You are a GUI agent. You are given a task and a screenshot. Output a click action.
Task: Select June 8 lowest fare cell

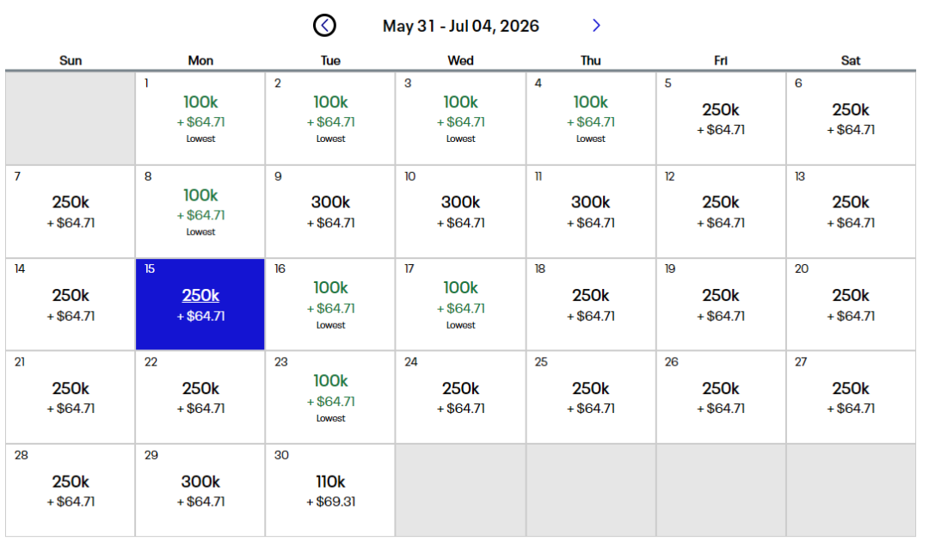pyautogui.click(x=200, y=211)
